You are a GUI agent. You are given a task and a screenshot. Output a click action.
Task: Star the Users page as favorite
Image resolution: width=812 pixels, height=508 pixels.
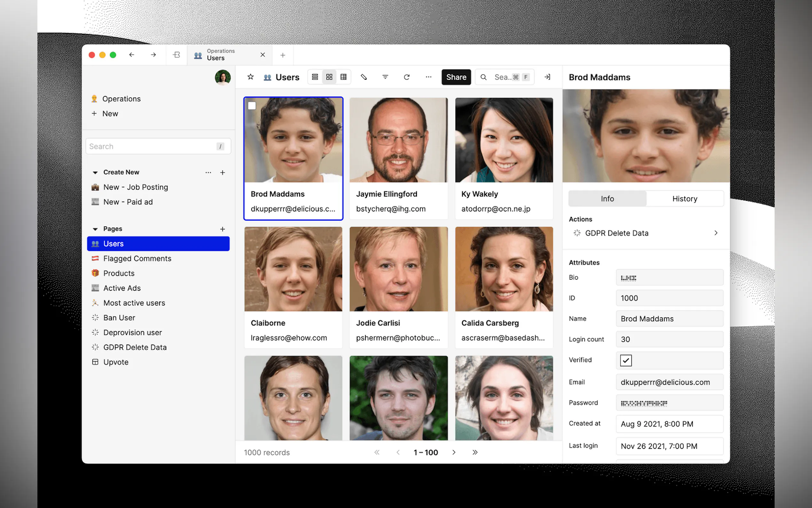pyautogui.click(x=250, y=77)
